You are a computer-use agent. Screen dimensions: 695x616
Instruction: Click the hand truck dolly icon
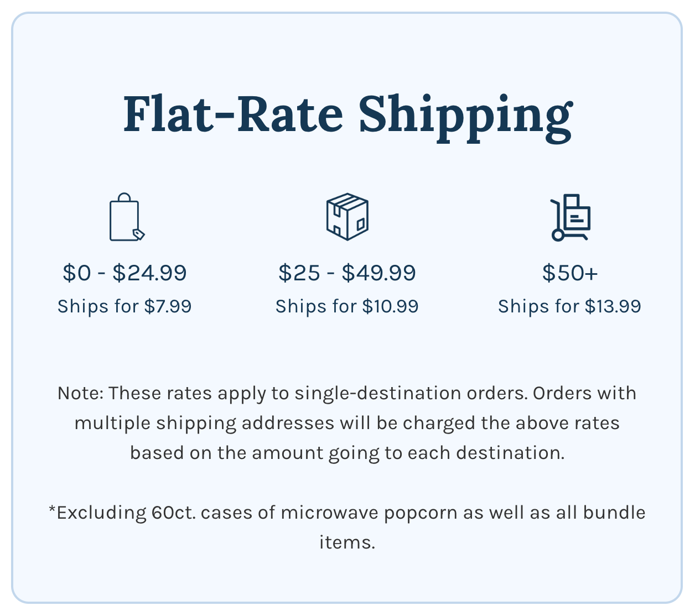(570, 217)
